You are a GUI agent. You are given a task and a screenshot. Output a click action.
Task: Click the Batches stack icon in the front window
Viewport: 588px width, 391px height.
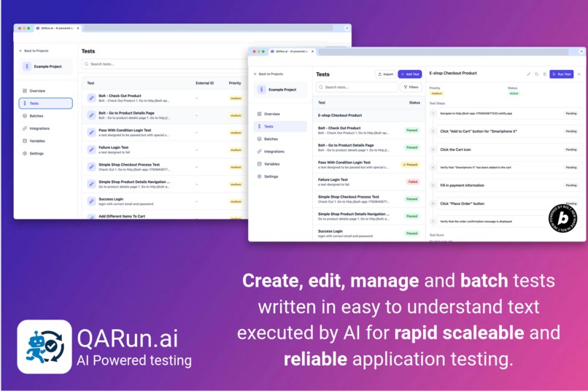[259, 139]
